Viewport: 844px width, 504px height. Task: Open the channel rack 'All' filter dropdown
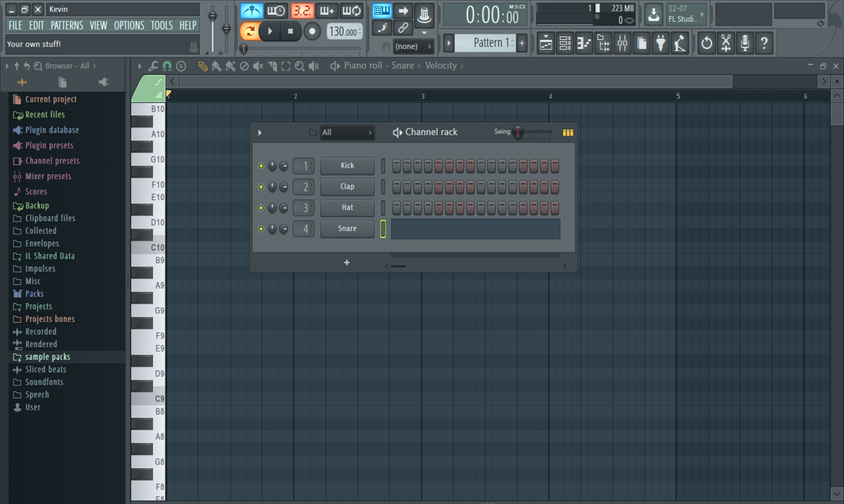point(347,132)
